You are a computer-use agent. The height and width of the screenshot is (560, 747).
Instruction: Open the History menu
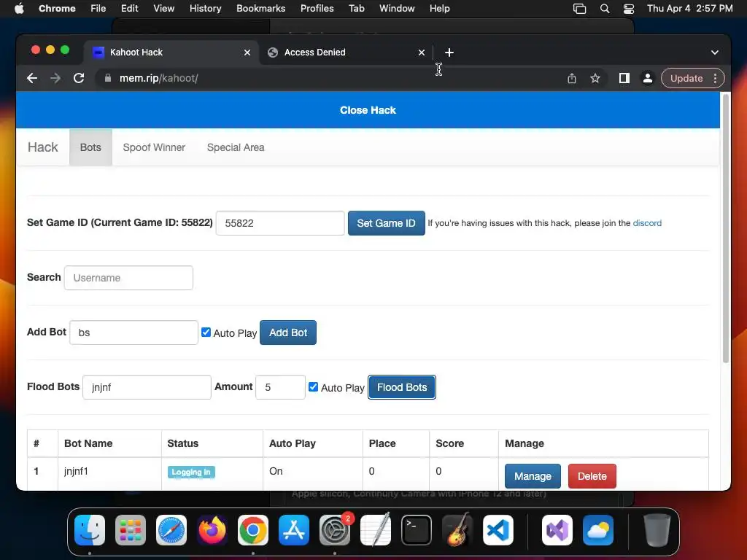coord(205,9)
